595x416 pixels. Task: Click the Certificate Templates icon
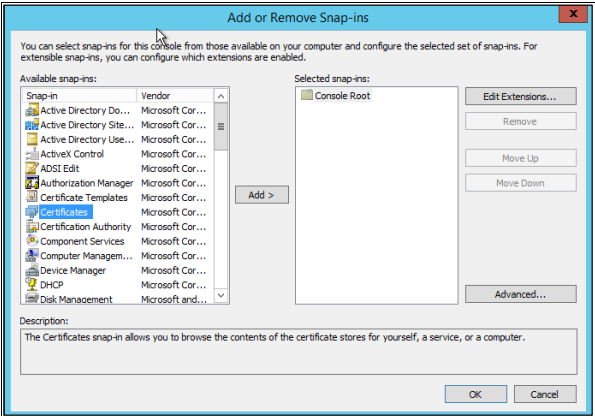32,197
